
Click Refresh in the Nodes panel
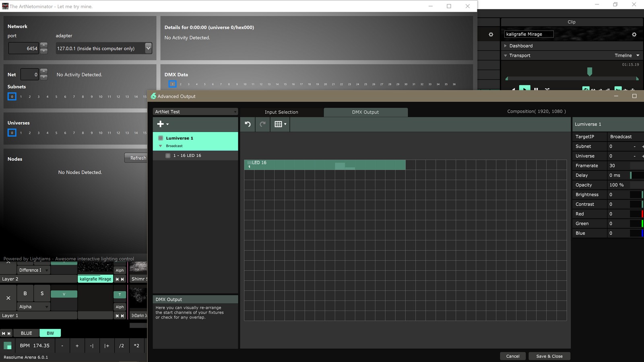coord(138,158)
